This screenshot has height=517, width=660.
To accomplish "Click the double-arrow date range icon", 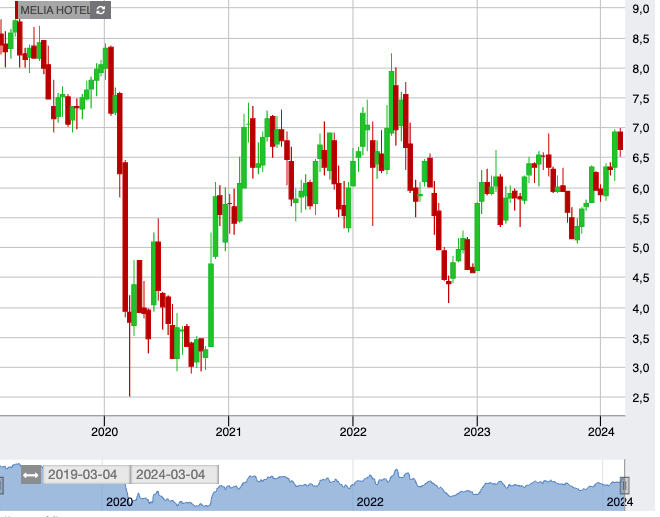I will (31, 475).
